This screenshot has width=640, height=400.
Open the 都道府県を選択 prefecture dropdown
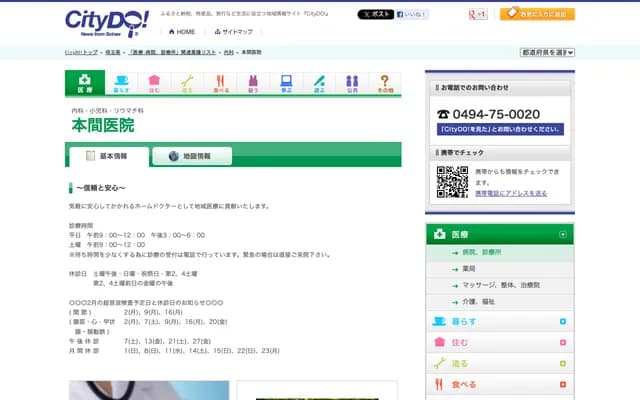coord(546,51)
